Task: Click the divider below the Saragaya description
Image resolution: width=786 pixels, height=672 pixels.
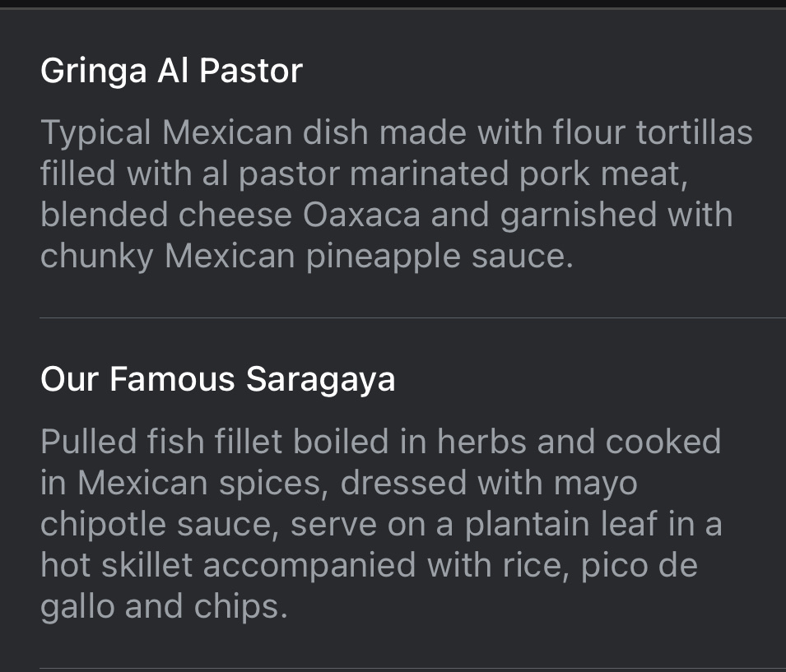Action: [x=412, y=669]
